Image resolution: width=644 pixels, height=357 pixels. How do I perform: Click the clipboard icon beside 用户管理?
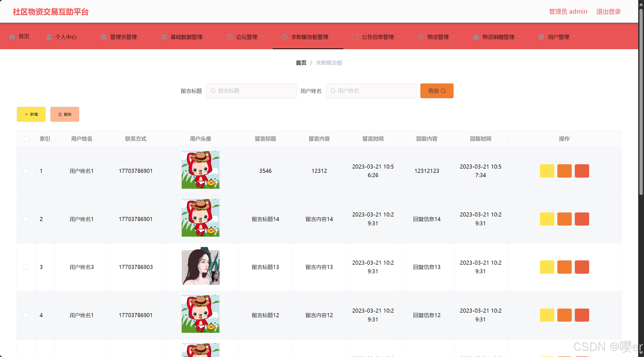(x=541, y=37)
